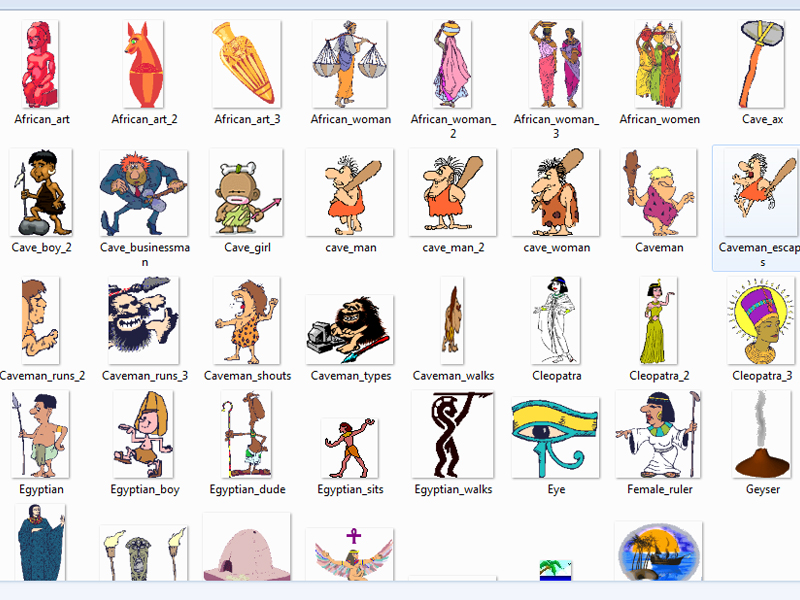This screenshot has height=600, width=800.
Task: Click the African_art_2 red fox vase image
Action: click(144, 64)
